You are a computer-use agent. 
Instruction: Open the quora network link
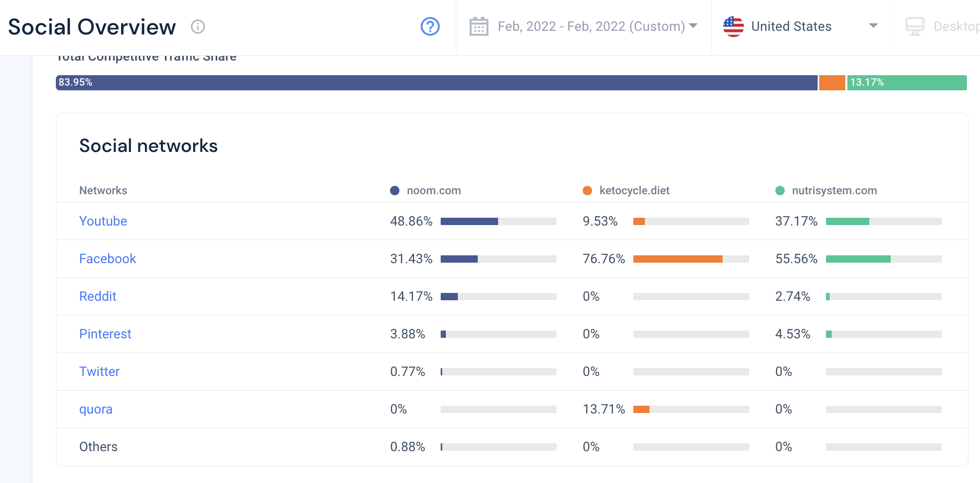(96, 409)
